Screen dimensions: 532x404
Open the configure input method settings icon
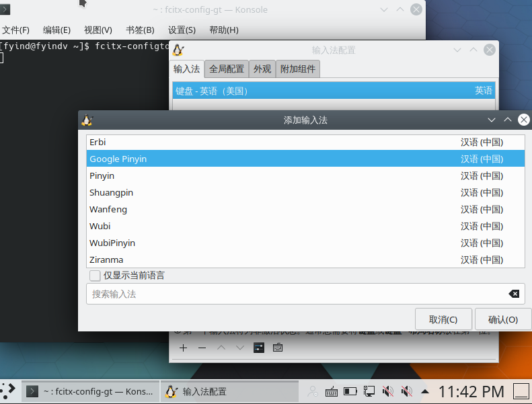[259, 348]
